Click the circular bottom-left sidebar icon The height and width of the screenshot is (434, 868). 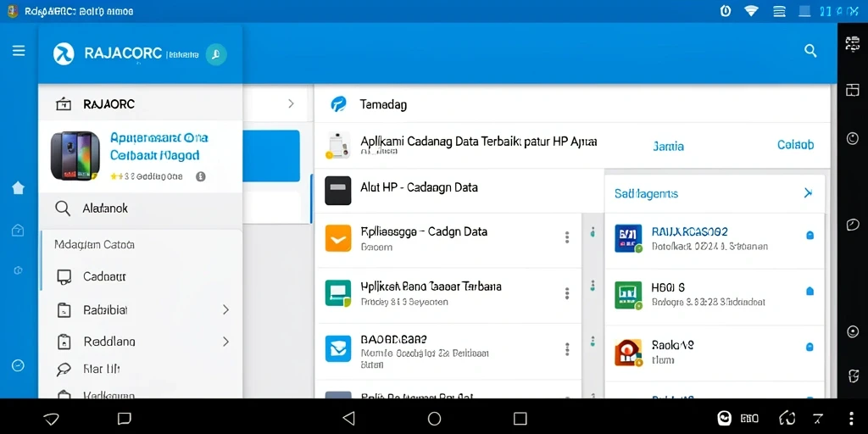(19, 365)
